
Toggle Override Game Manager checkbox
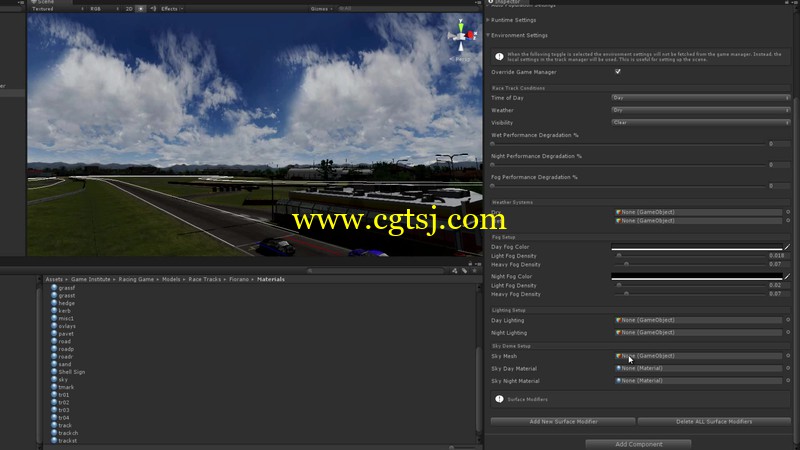point(618,72)
